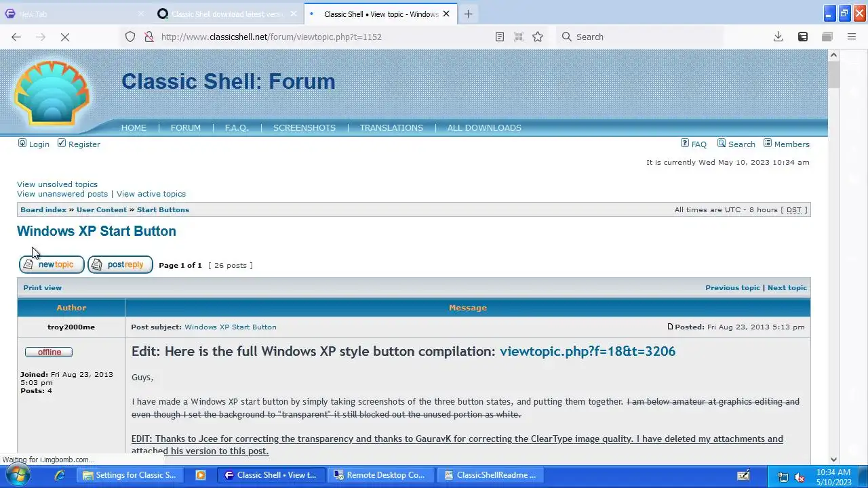
Task: Go to Next topic
Action: point(787,287)
